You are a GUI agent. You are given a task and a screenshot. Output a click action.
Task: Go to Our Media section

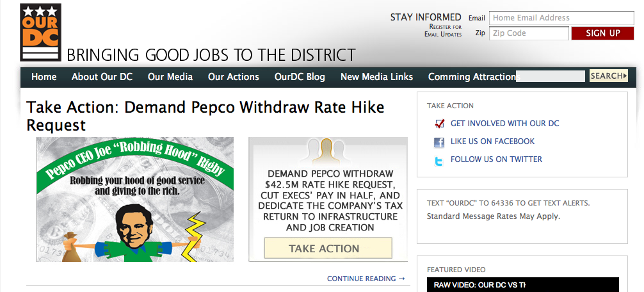(x=170, y=77)
